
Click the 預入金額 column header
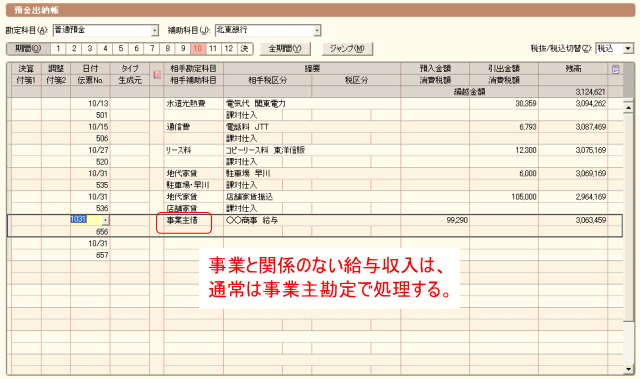click(435, 69)
